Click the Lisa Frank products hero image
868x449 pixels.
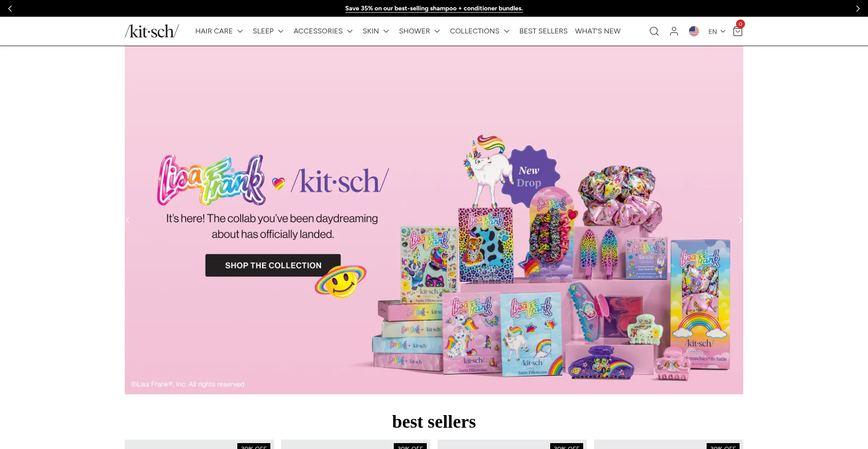552,258
